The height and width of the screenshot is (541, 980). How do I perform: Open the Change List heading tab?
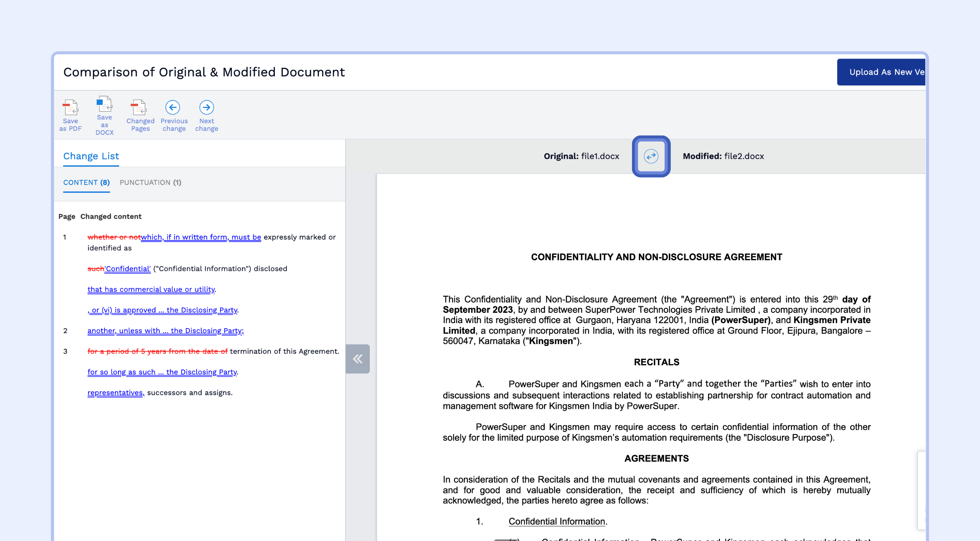[91, 156]
